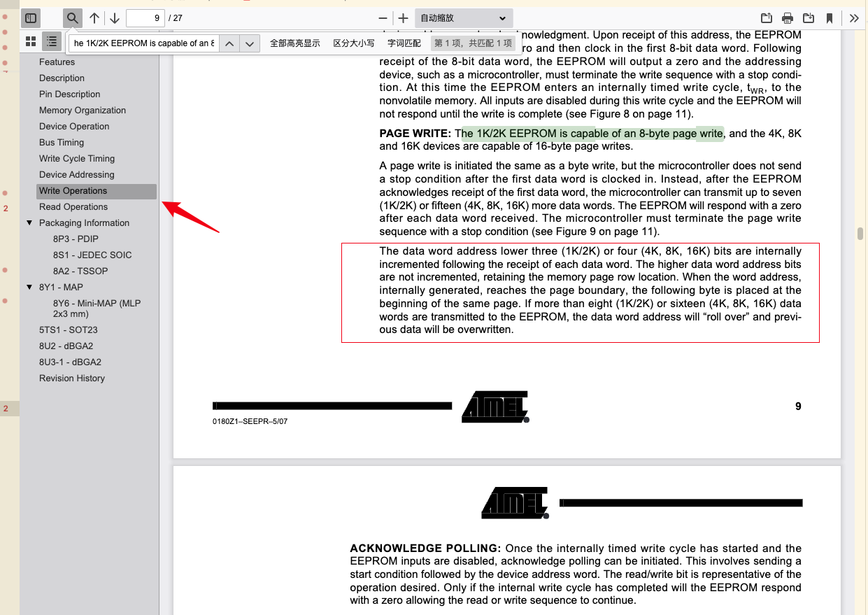Switch to thumbnails view in sidebar
This screenshot has height=615, width=868.
coord(31,41)
